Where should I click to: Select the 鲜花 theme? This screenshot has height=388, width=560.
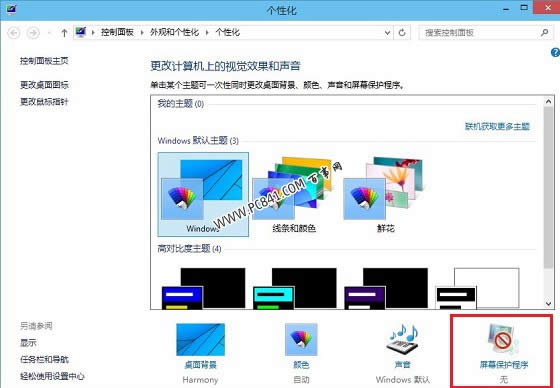(x=385, y=194)
